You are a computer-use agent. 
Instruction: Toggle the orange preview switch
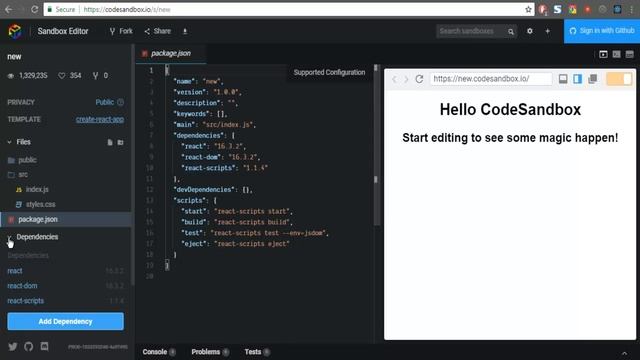click(619, 79)
